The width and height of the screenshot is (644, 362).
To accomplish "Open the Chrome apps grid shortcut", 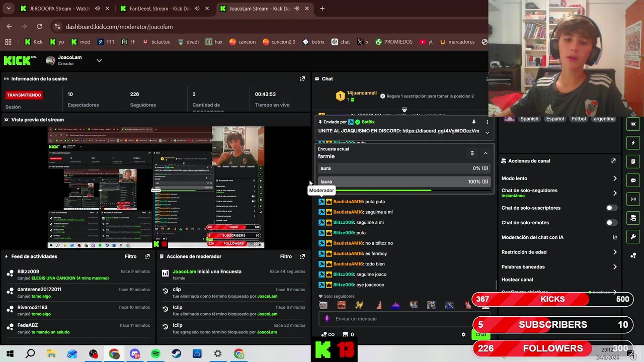I will pos(8,42).
